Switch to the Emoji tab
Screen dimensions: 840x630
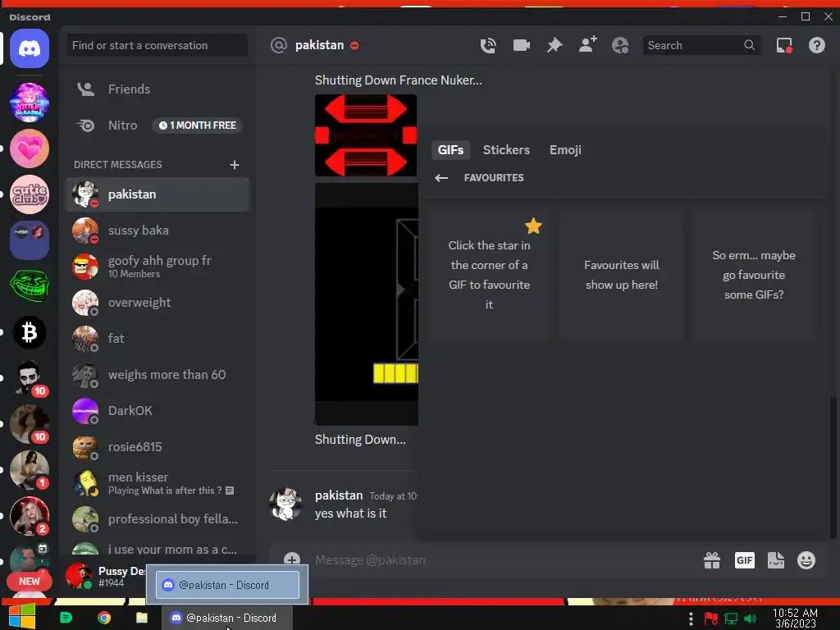[x=565, y=150]
